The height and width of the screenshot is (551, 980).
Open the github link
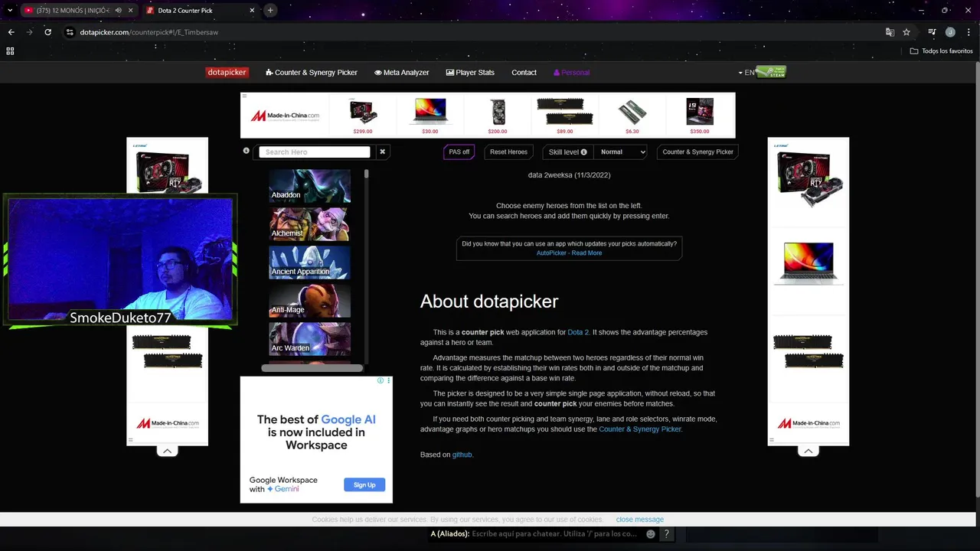[462, 455]
